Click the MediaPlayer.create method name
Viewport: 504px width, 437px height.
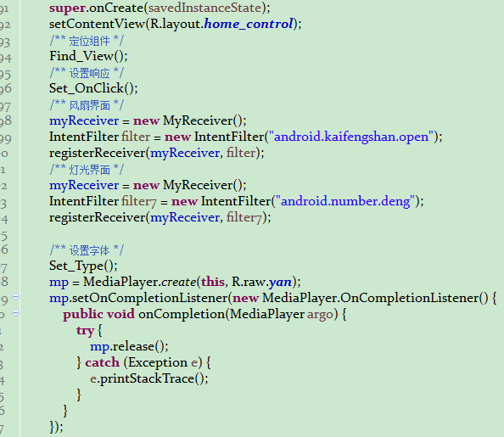point(178,282)
